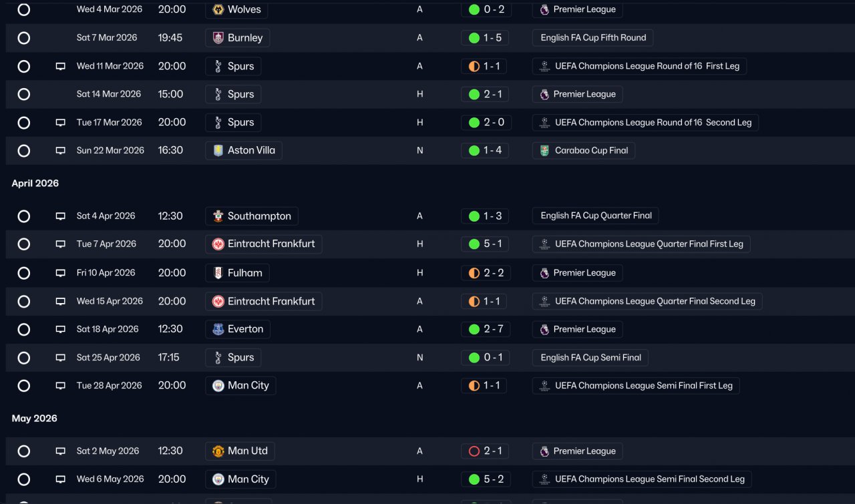The width and height of the screenshot is (855, 504).
Task: Click TV broadcast icon on Fulham fixture row
Action: [x=61, y=273]
